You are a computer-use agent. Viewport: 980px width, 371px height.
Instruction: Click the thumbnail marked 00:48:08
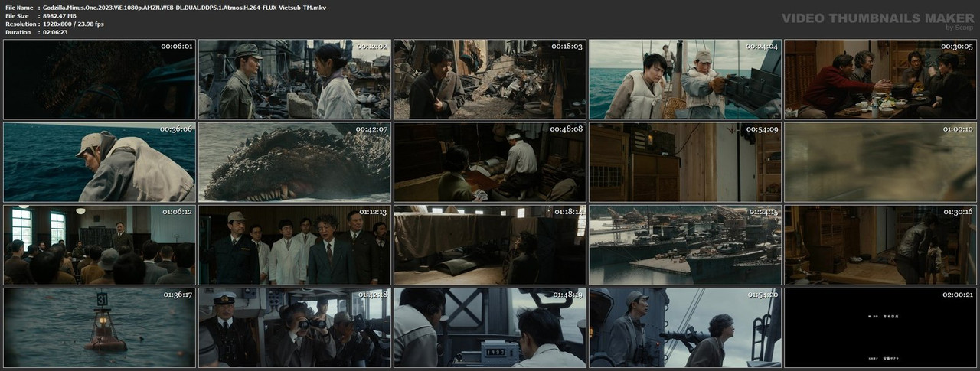490,162
